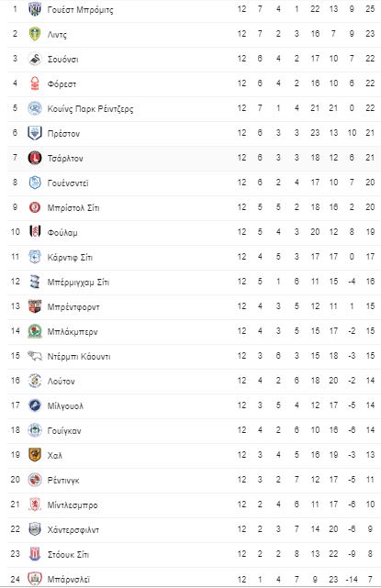The height and width of the screenshot is (588, 381).
Task: Select the Fulham (Φούλαμ) club crest
Action: coord(35,232)
